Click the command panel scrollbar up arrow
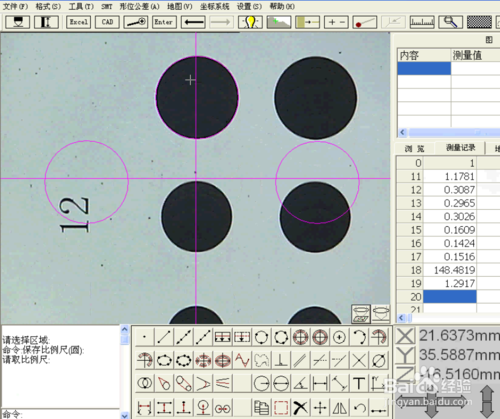500x419 pixels. (x=125, y=329)
